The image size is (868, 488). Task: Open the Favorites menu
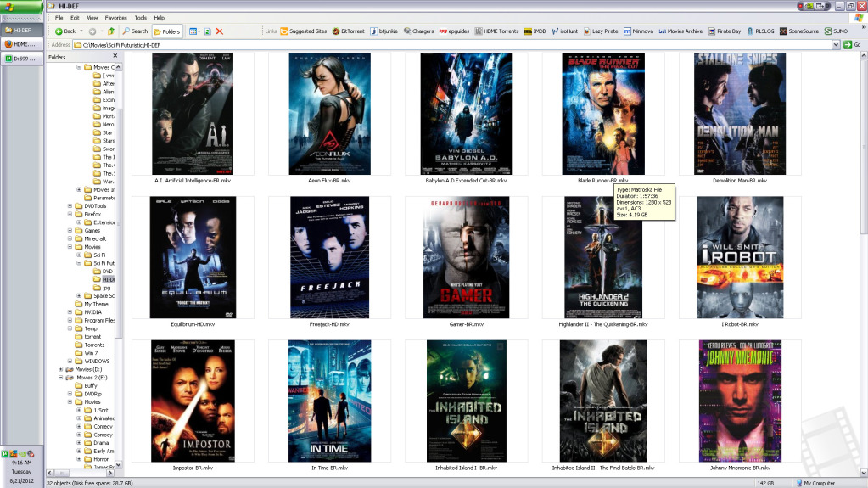115,18
